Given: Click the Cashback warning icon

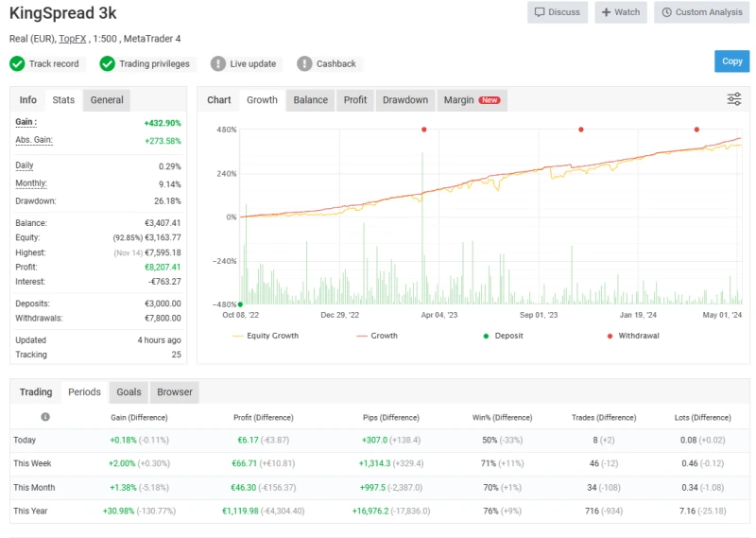Looking at the screenshot, I should [x=304, y=63].
